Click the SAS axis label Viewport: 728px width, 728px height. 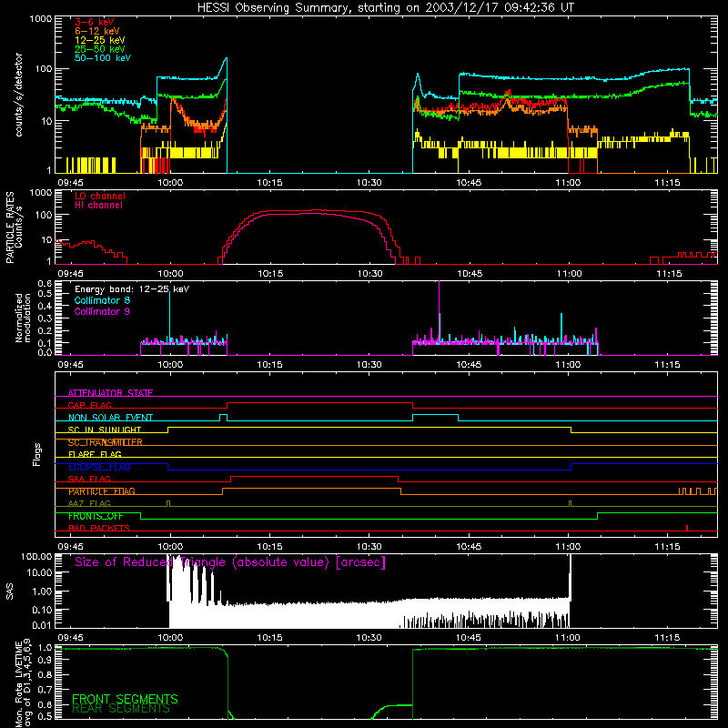pyautogui.click(x=9, y=591)
